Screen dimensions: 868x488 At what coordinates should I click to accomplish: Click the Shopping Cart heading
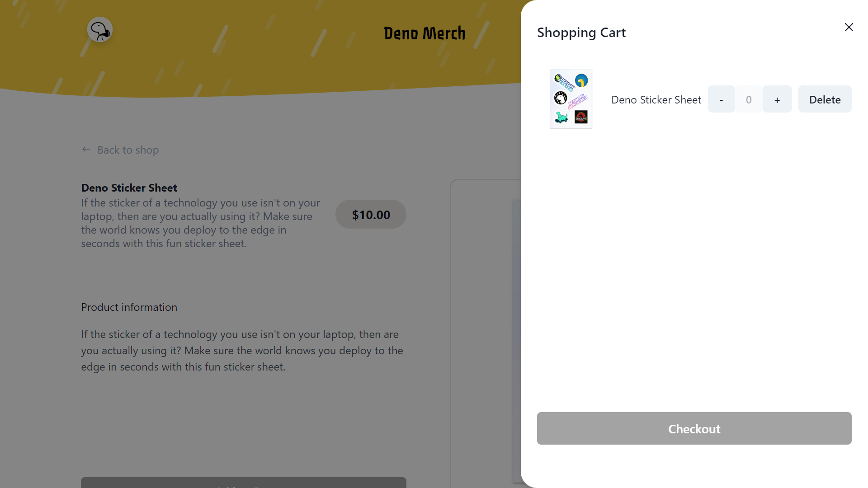point(581,32)
